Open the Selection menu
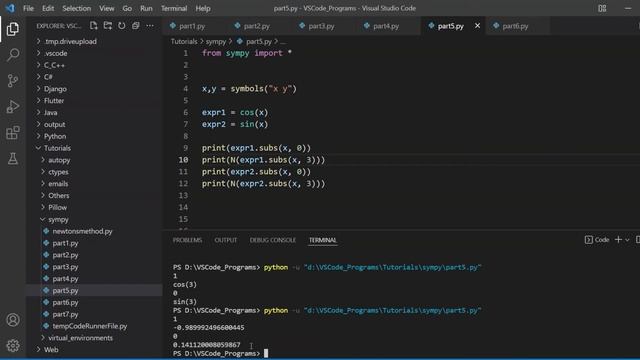The image size is (640, 360). pyautogui.click(x=76, y=8)
